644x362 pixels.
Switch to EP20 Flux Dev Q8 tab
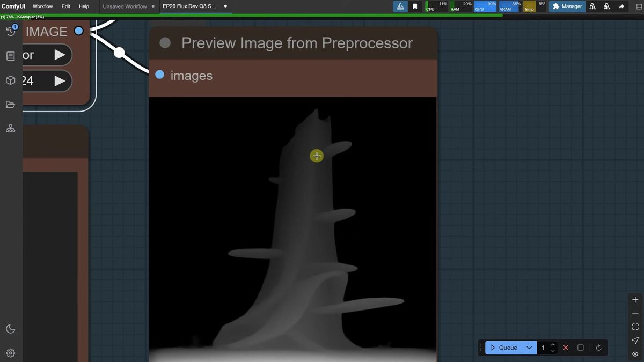[x=189, y=6]
